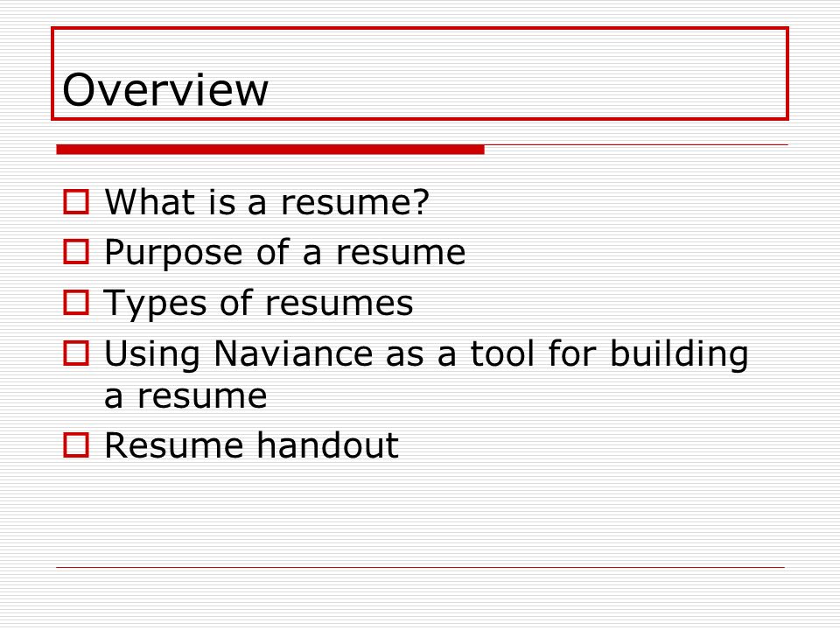Click the thin red footer line at the bottom
The width and height of the screenshot is (840, 630).
[421, 567]
